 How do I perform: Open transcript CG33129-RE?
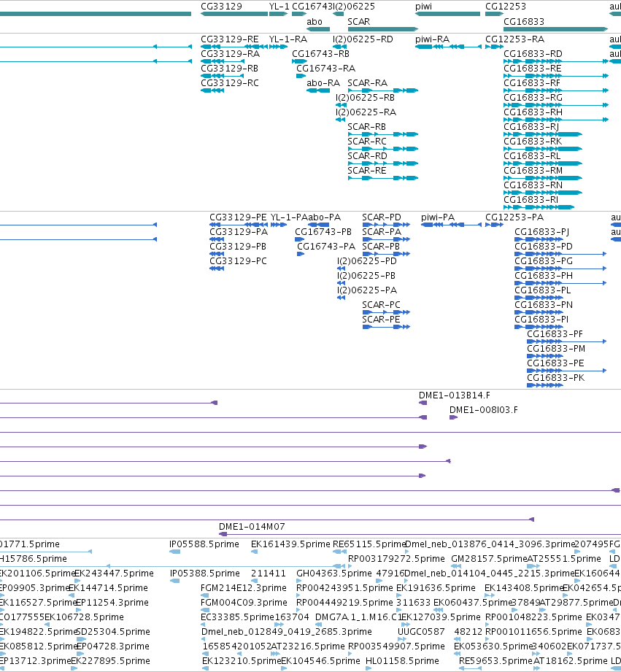[x=230, y=39]
